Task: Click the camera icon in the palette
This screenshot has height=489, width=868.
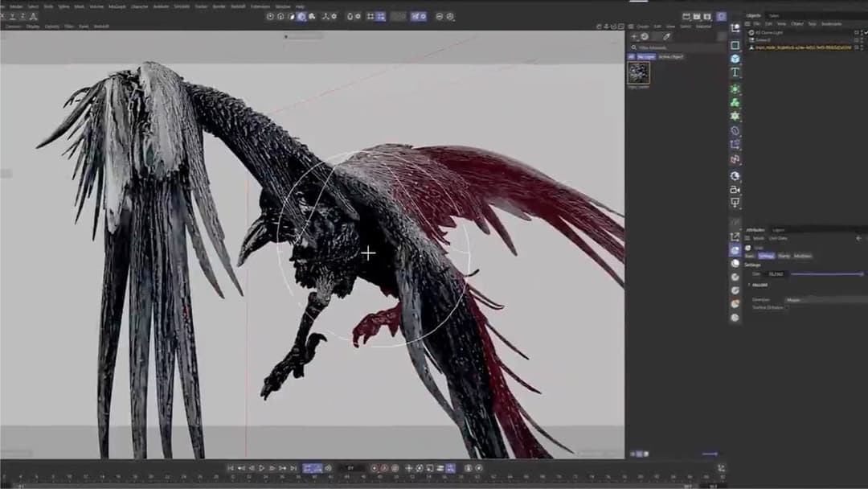Action: click(735, 189)
